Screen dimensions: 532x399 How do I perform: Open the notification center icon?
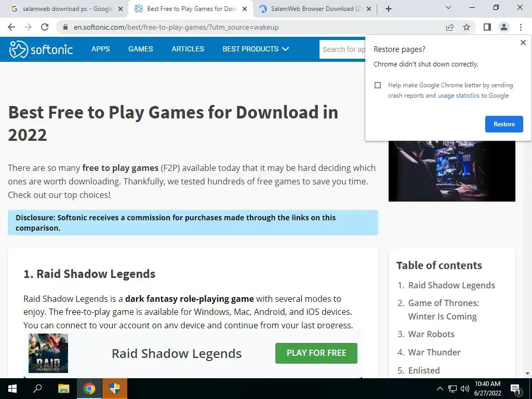pyautogui.click(x=515, y=389)
